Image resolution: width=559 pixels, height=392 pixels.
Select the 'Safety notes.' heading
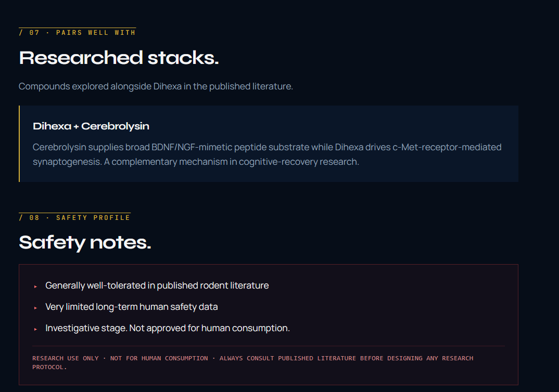point(85,242)
